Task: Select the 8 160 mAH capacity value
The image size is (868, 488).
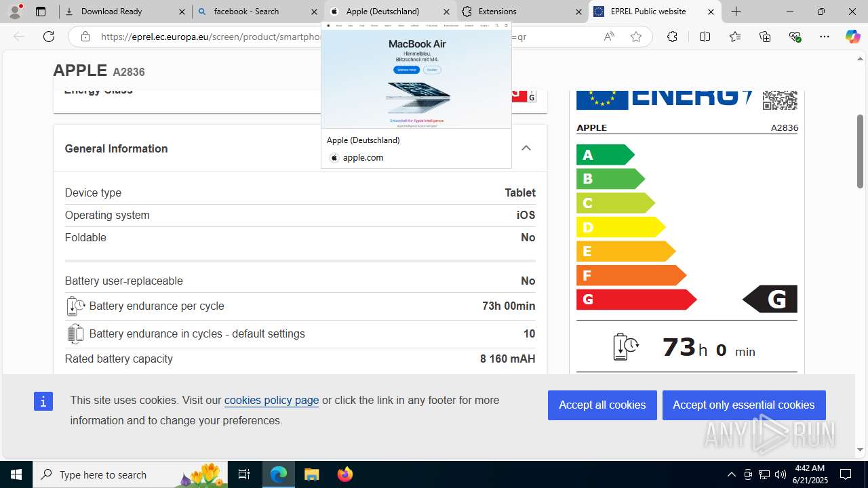Action: click(x=508, y=359)
